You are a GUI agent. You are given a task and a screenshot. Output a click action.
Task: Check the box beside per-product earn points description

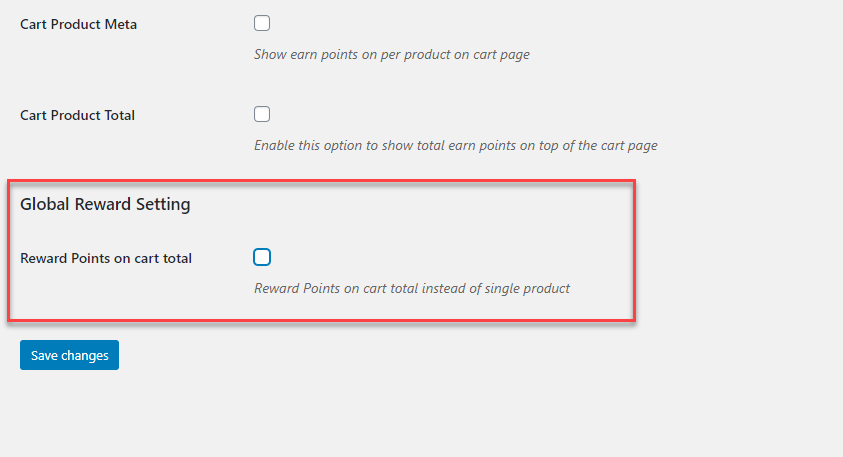[262, 23]
